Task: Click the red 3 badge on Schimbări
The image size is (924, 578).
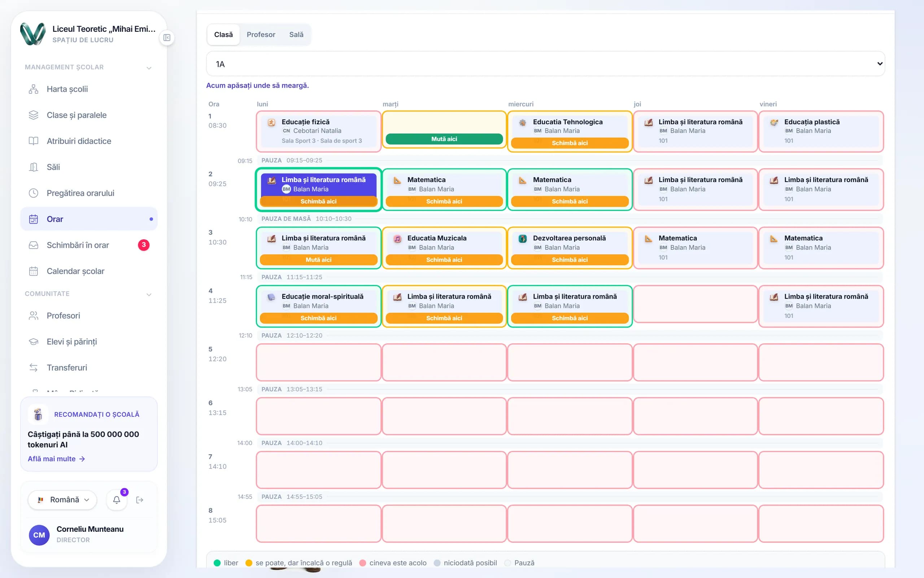Action: pos(144,245)
